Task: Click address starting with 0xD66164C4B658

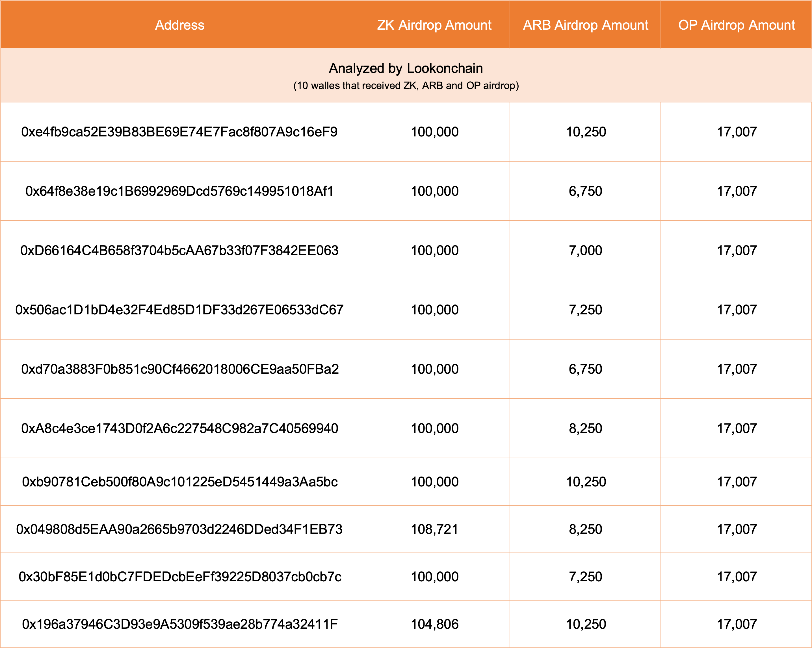Action: point(179,250)
